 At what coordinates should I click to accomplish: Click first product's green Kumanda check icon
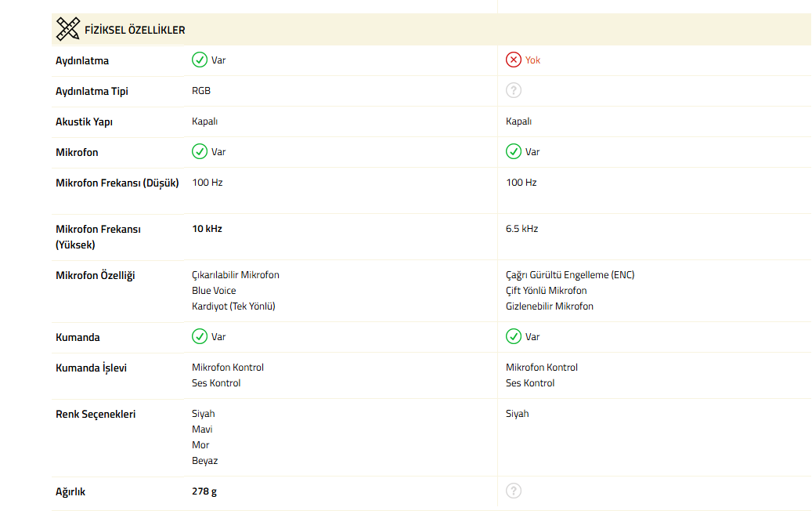point(200,336)
